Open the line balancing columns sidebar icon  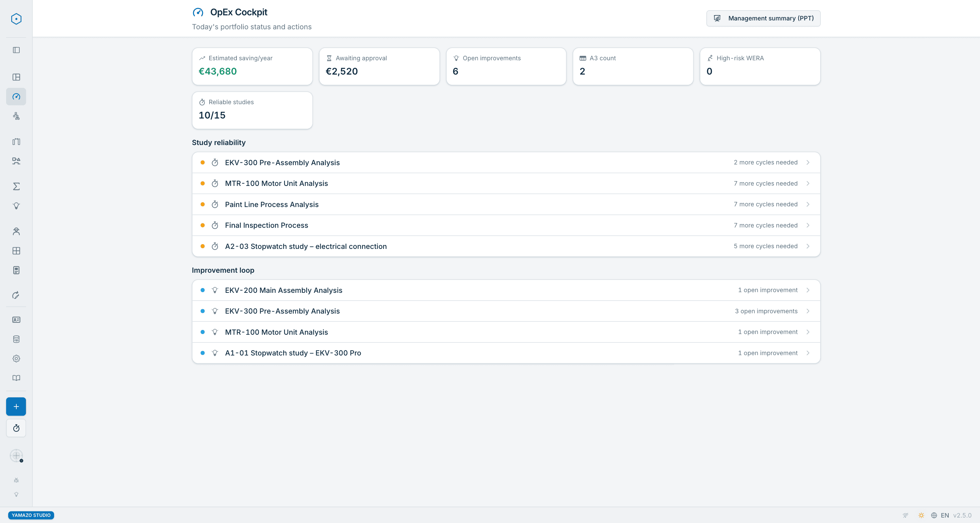(16, 142)
